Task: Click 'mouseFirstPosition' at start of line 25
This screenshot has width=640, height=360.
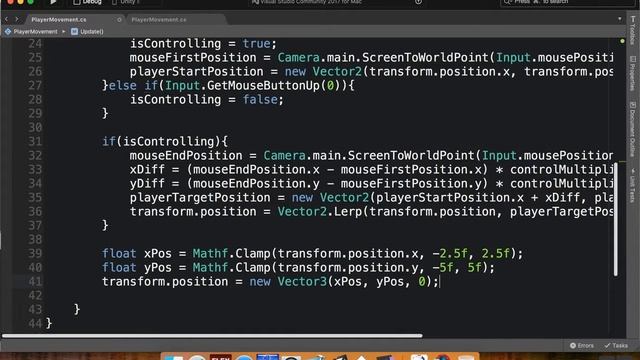Action: pos(193,58)
